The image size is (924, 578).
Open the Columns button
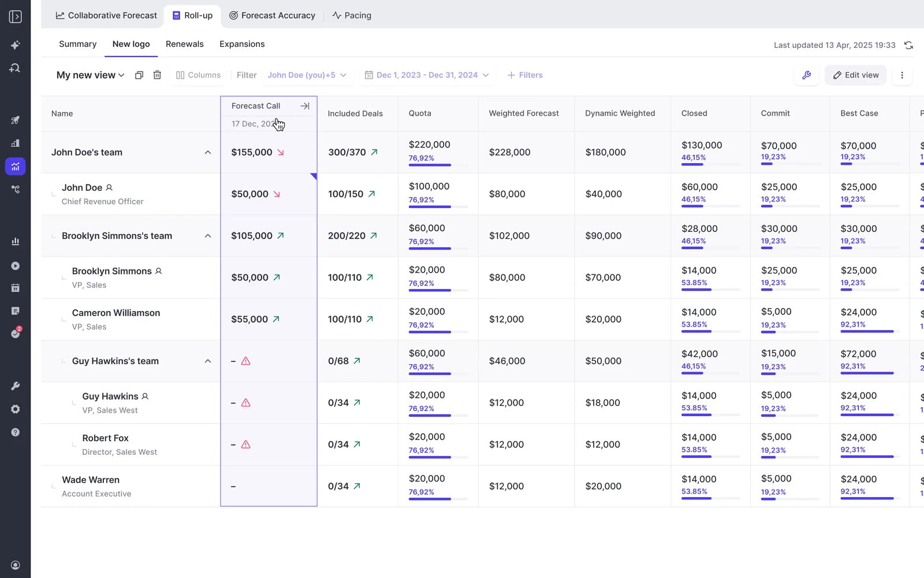198,75
